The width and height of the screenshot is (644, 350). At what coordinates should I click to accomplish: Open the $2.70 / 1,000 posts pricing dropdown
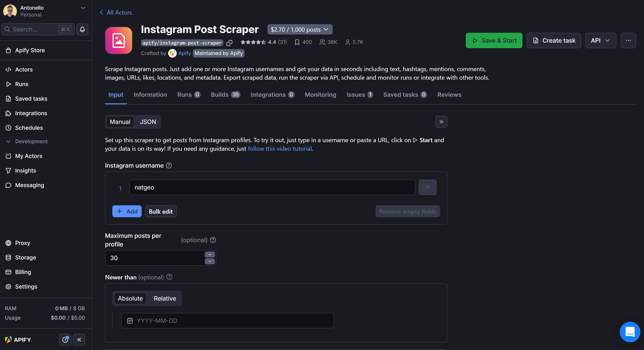(300, 29)
